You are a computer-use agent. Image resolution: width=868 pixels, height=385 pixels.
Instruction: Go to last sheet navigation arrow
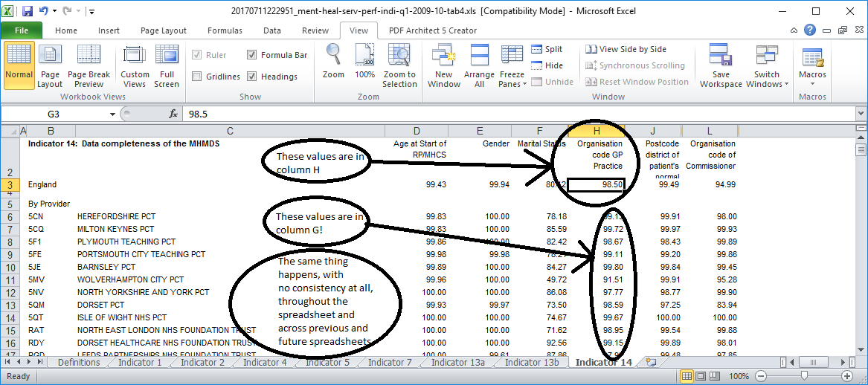[x=39, y=362]
